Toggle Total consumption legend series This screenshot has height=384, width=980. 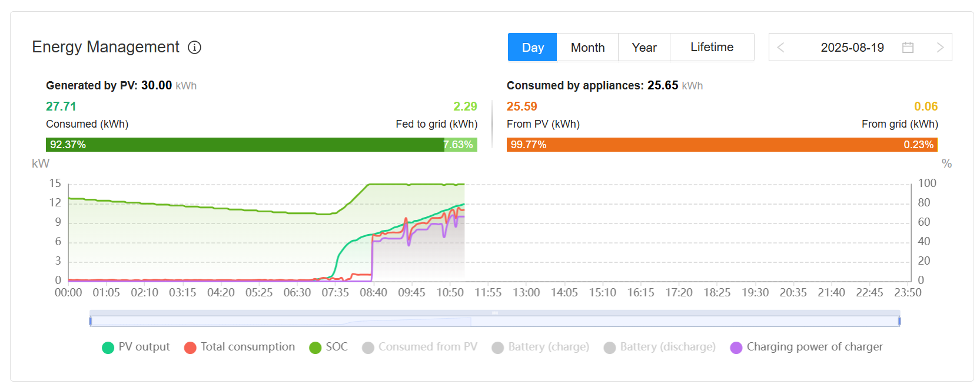pos(239,347)
